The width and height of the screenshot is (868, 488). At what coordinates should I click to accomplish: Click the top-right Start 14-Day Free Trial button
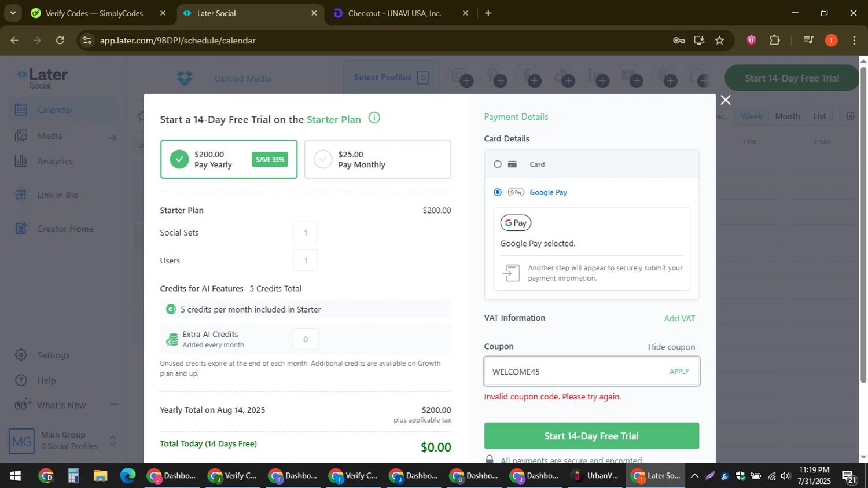[x=792, y=78]
